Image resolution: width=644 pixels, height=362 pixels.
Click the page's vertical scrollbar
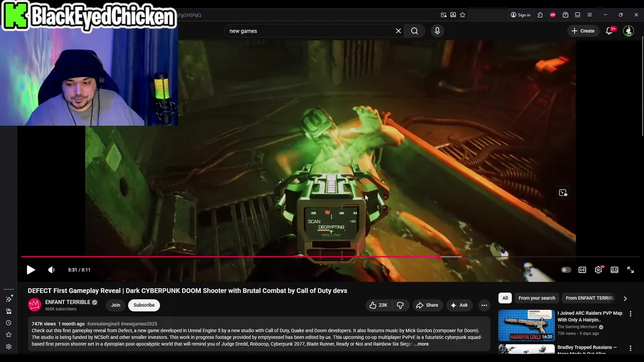pyautogui.click(x=642, y=86)
